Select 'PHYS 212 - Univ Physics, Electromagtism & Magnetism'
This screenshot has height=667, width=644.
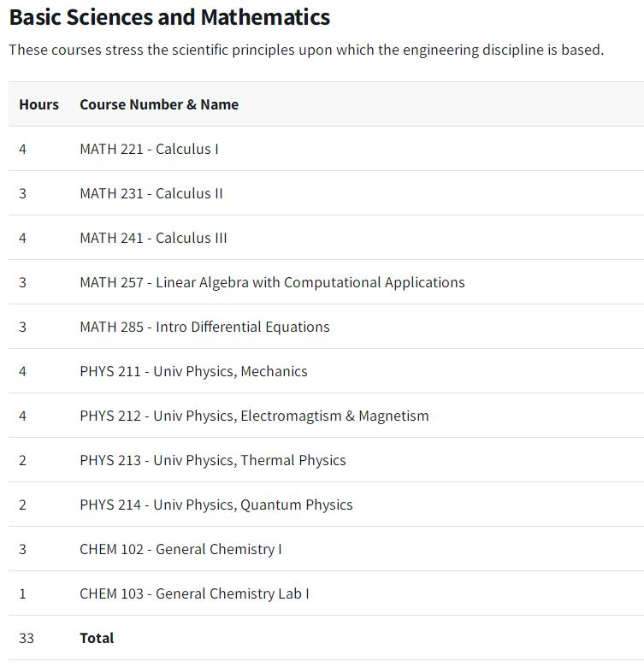(x=254, y=416)
